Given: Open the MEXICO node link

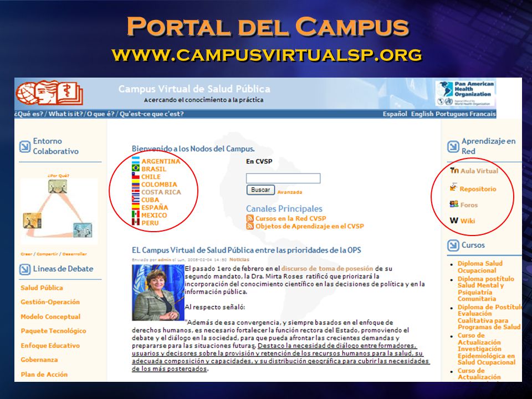Looking at the screenshot, I should 154,215.
